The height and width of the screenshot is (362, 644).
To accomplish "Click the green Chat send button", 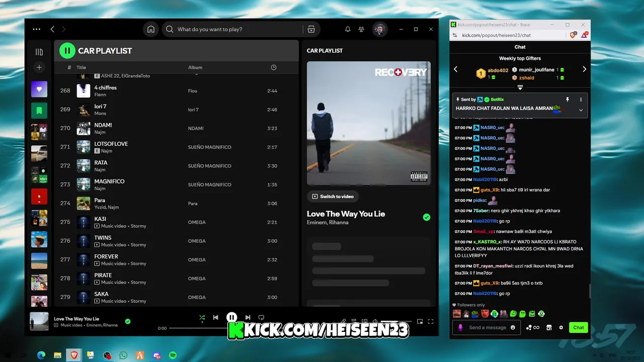I will pyautogui.click(x=579, y=327).
